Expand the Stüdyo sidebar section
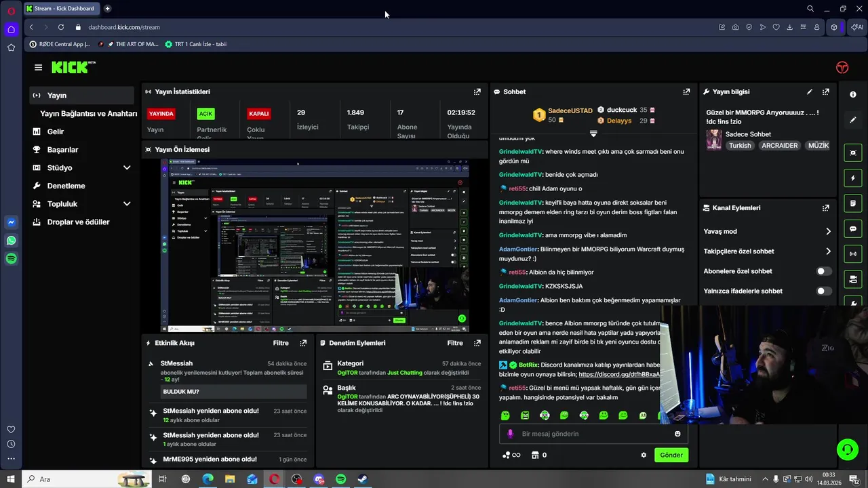The height and width of the screenshot is (488, 868). (127, 167)
